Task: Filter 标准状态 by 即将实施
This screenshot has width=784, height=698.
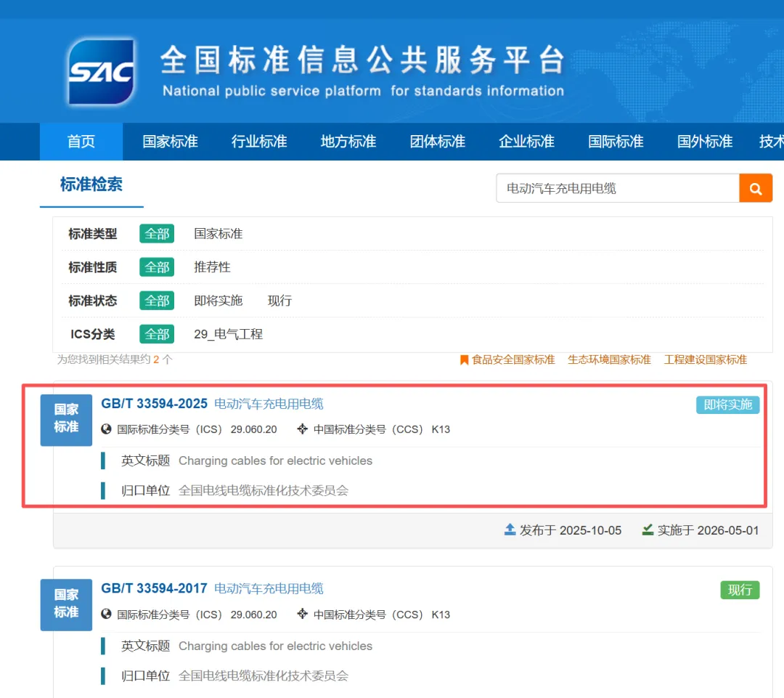Action: click(x=218, y=301)
